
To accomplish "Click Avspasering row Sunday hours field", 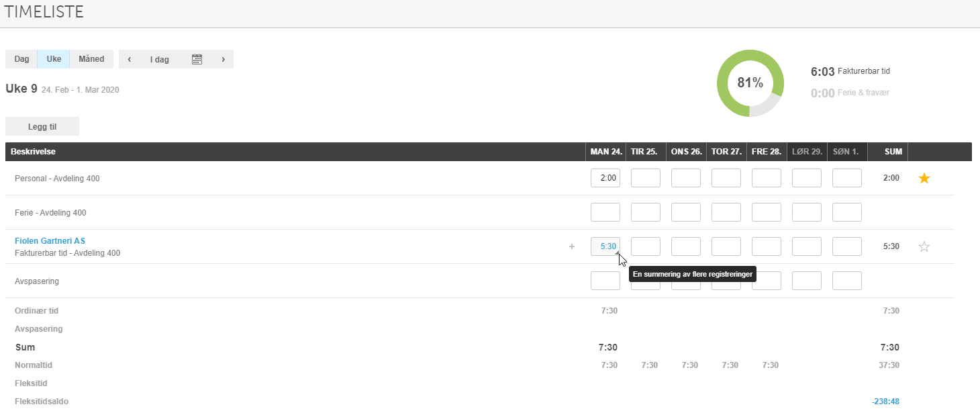I will pos(847,281).
